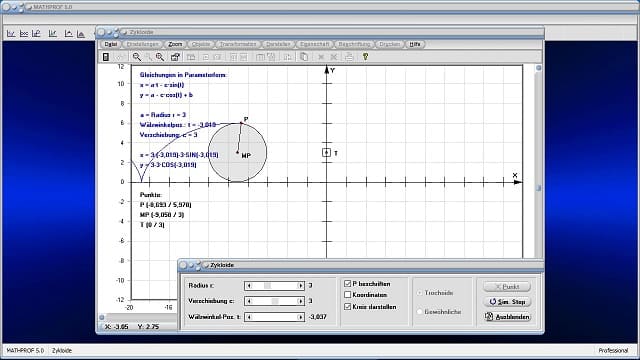The height and width of the screenshot is (360, 640).
Task: Click the 'MP (-9,056 / 3)' coordinates text
Action: tap(162, 215)
